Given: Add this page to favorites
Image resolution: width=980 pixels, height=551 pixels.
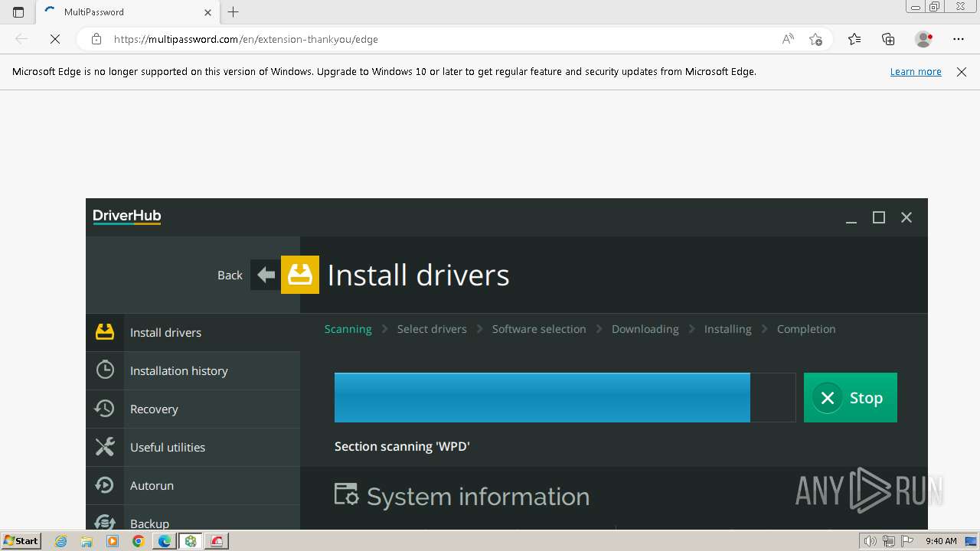Looking at the screenshot, I should pos(815,39).
